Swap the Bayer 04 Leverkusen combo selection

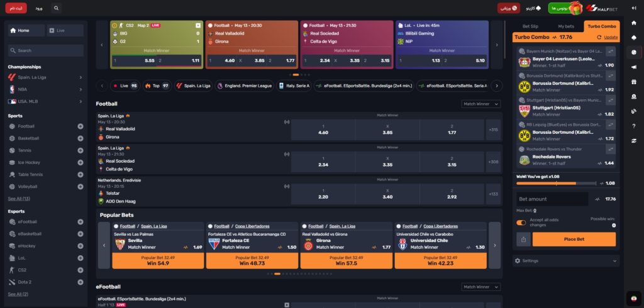(x=610, y=51)
